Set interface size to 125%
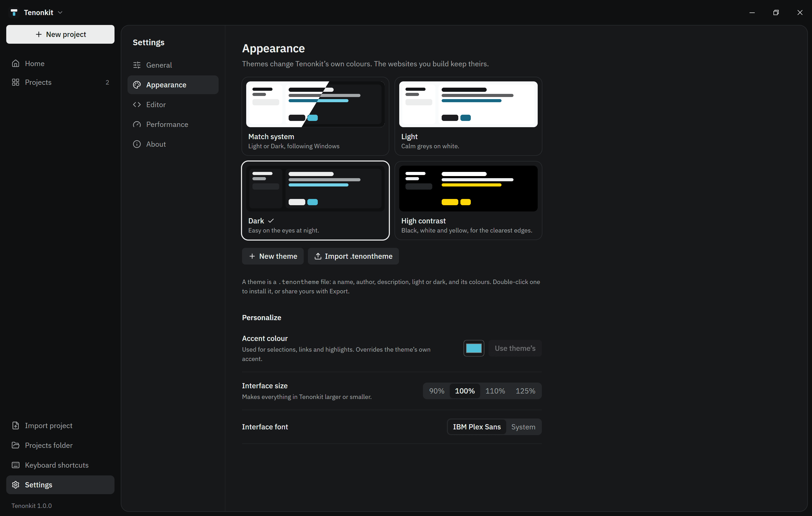 (525, 391)
